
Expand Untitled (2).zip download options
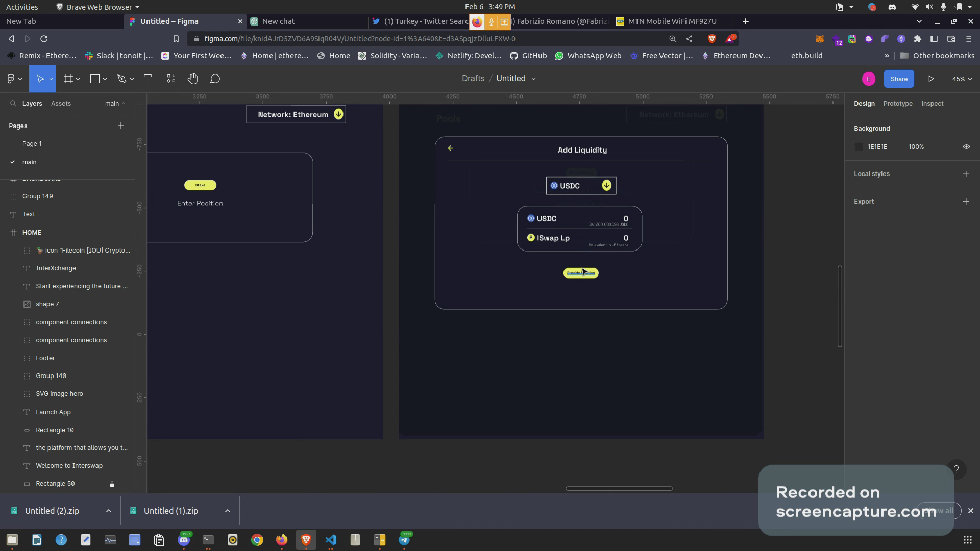click(109, 511)
